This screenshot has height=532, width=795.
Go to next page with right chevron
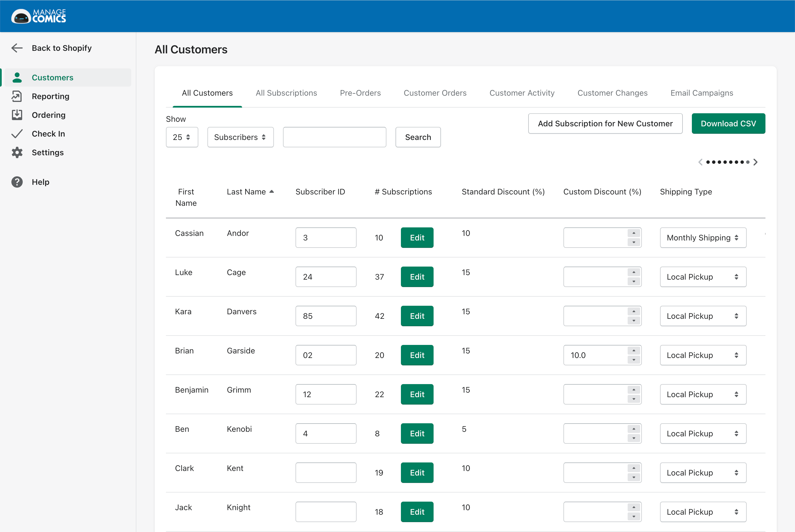coord(756,162)
